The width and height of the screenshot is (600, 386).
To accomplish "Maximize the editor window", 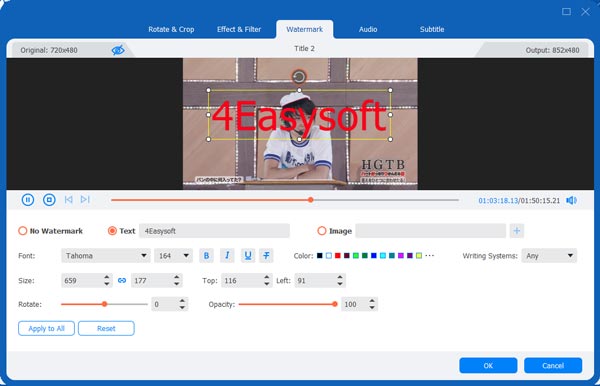I will coord(566,11).
